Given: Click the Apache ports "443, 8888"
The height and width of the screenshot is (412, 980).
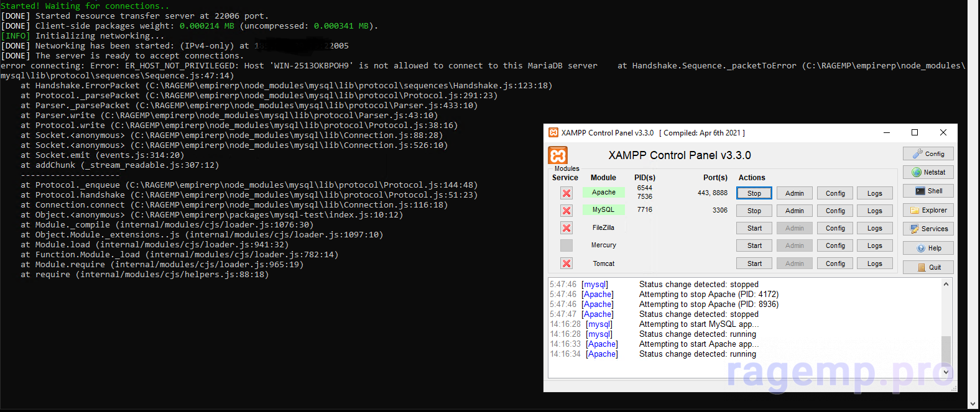Looking at the screenshot, I should (x=713, y=193).
